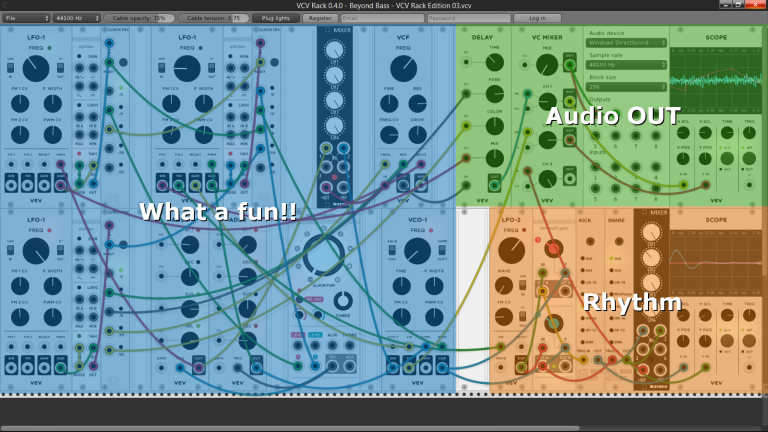Image resolution: width=768 pixels, height=432 pixels.
Task: Click the KICK module tune knob
Action: click(x=590, y=241)
